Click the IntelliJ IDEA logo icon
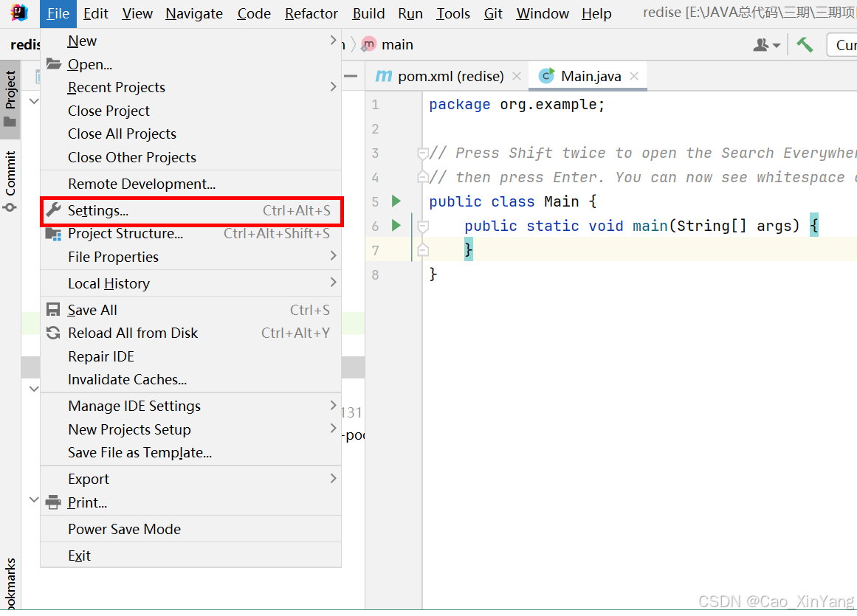857x616 pixels. click(19, 13)
